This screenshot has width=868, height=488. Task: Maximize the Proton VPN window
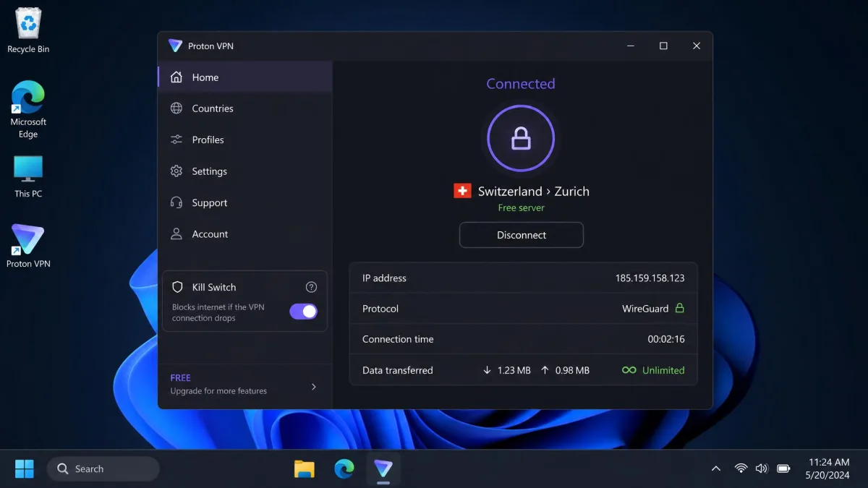(663, 46)
